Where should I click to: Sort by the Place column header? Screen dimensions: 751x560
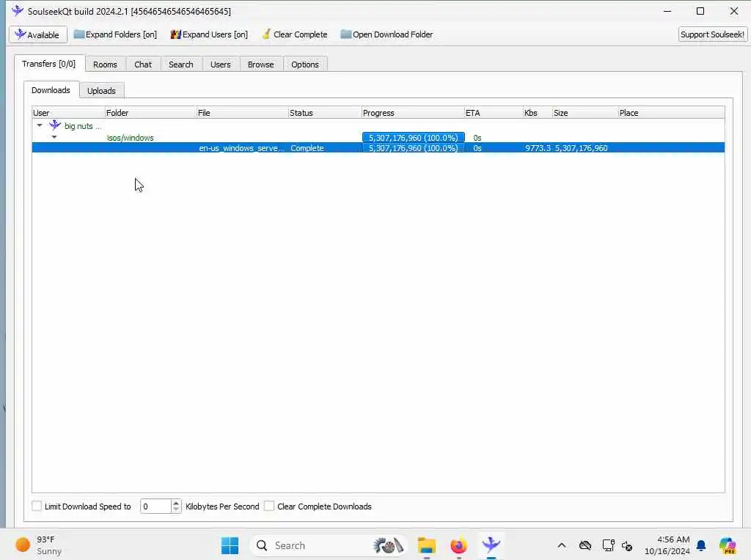coord(671,112)
